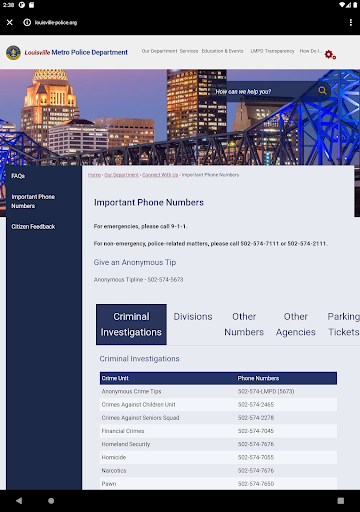Select the Pawn row
Screen dimensions: 360x512
218,483
